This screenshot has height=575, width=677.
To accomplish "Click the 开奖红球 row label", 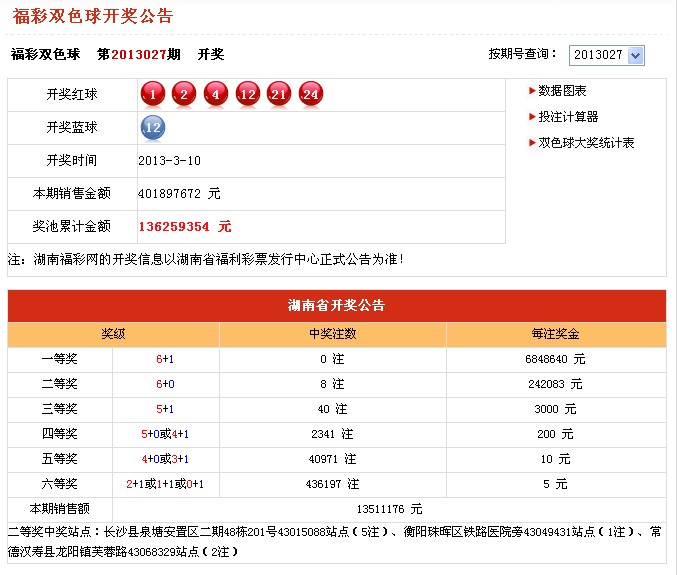I will coord(72,94).
